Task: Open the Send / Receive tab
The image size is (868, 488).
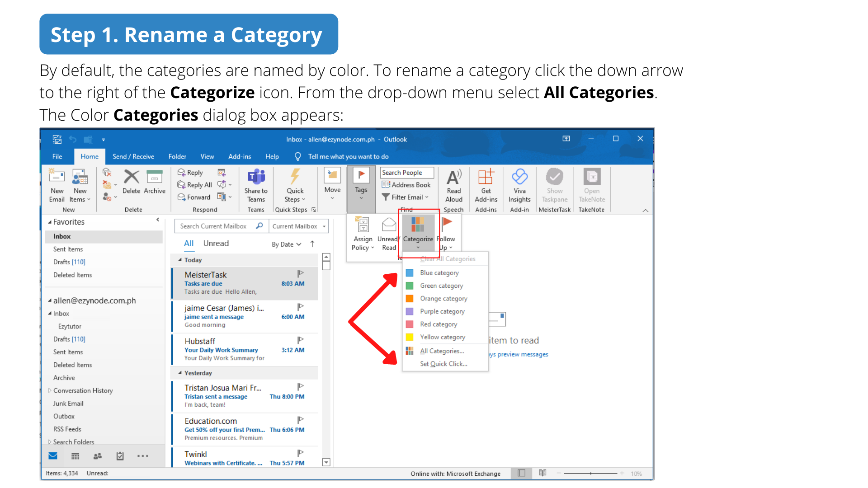Action: (x=133, y=157)
